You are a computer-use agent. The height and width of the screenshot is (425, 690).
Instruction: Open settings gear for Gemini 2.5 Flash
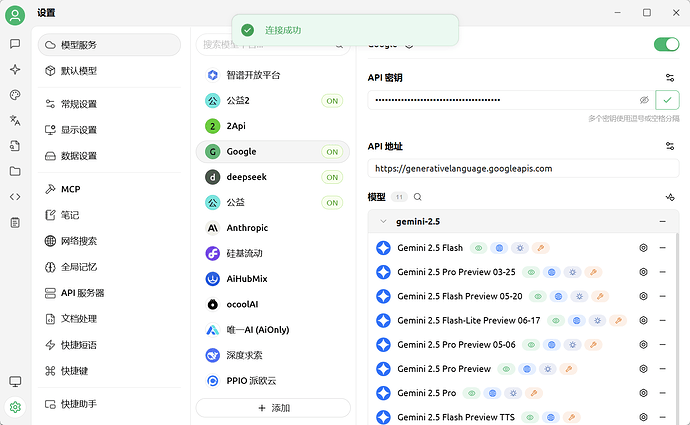click(643, 248)
